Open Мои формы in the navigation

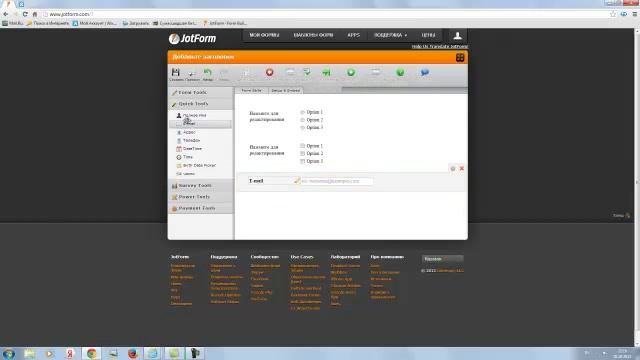point(264,36)
